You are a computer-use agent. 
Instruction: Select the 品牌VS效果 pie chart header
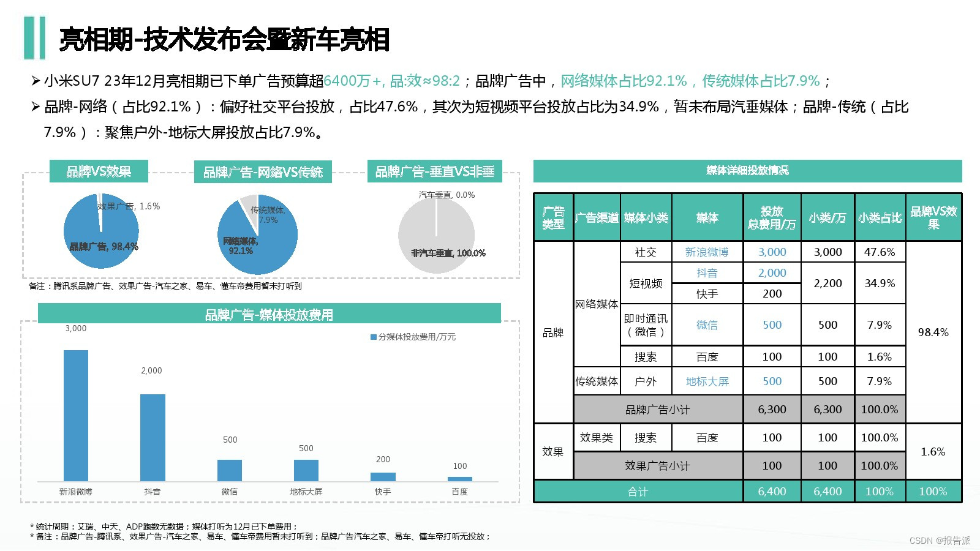(x=99, y=171)
